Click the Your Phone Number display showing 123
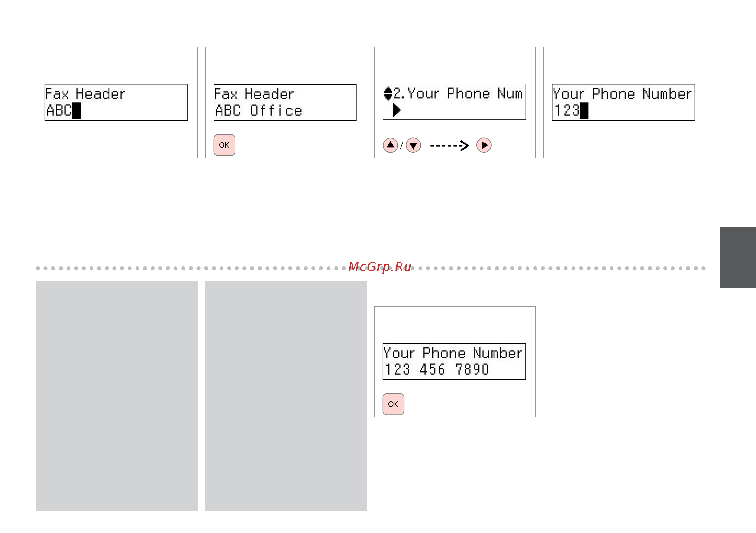The image size is (756, 533). pos(624,103)
